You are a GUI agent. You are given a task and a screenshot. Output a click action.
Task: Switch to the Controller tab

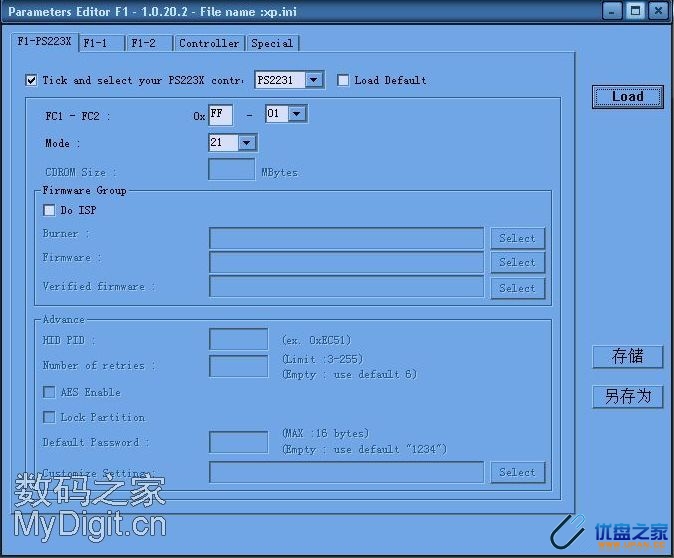(x=209, y=43)
